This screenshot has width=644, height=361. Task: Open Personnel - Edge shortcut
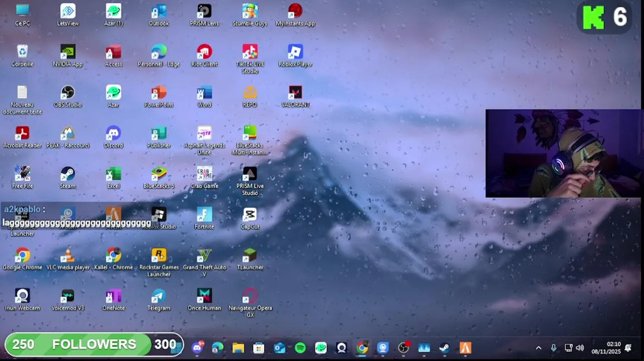[x=159, y=55]
